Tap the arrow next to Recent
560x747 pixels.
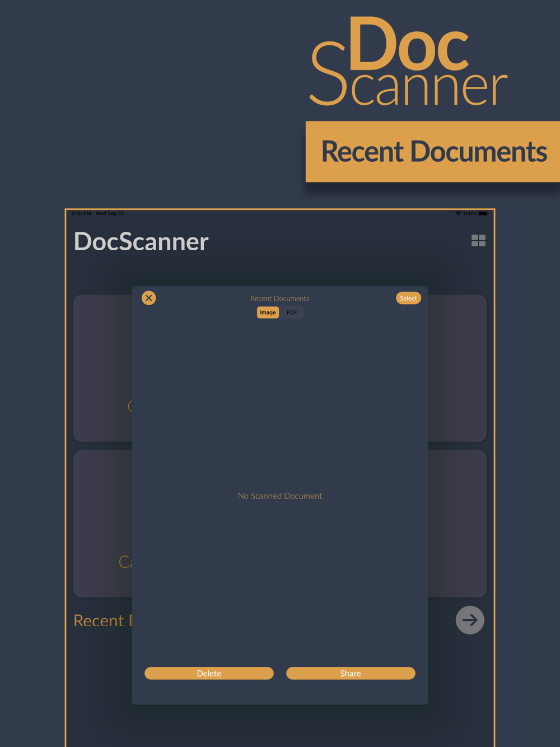(x=470, y=620)
